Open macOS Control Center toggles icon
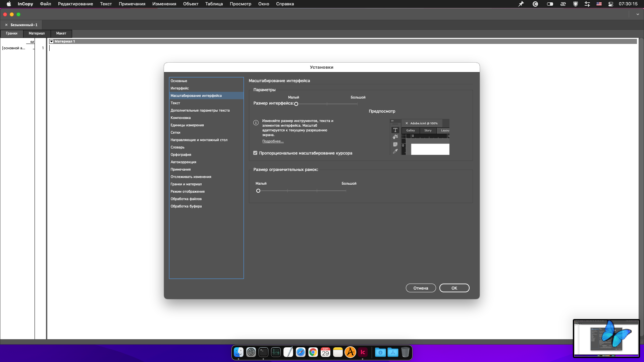Image resolution: width=644 pixels, height=362 pixels. 611,4
